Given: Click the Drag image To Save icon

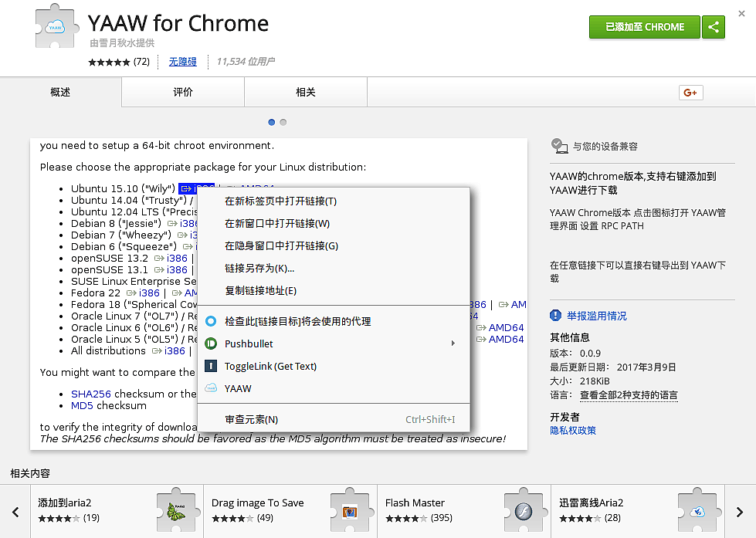Looking at the screenshot, I should point(350,510).
